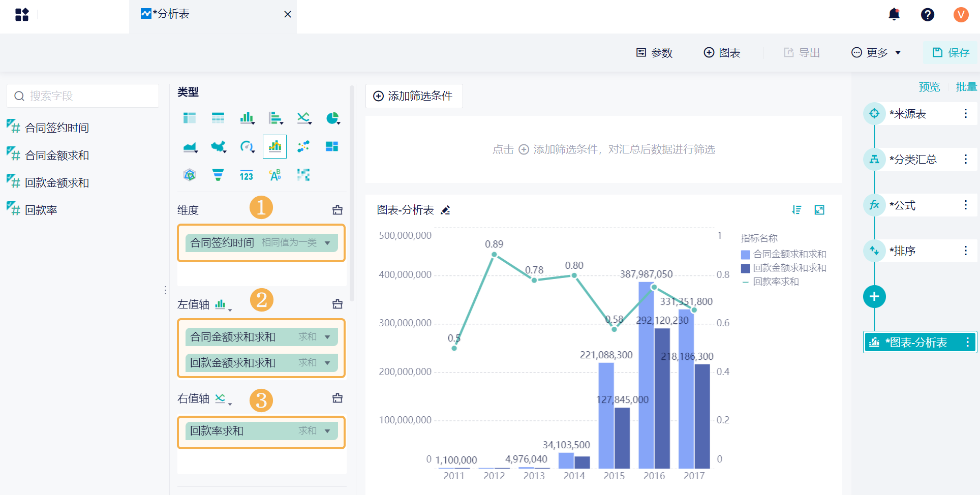Screen dimensions: 980x495
Task: Select the scatter chart type
Action: (x=303, y=147)
